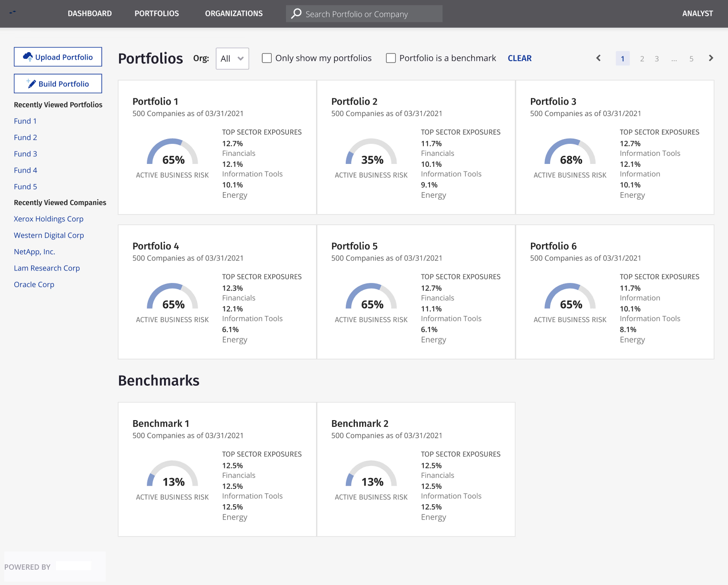Check Portfolio is a benchmark
The height and width of the screenshot is (585, 728).
click(391, 58)
